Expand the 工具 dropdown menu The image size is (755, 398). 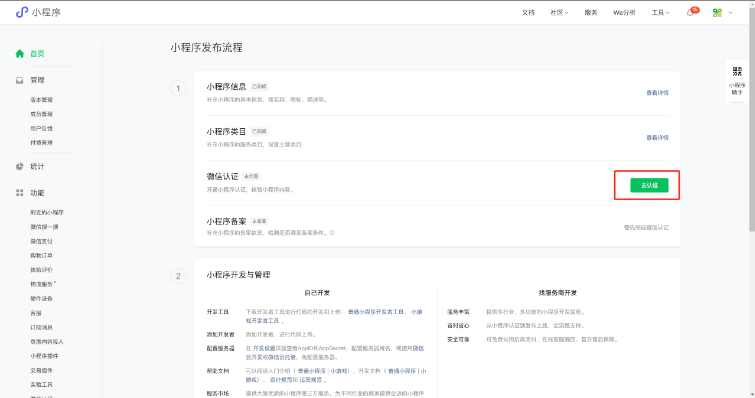(660, 13)
